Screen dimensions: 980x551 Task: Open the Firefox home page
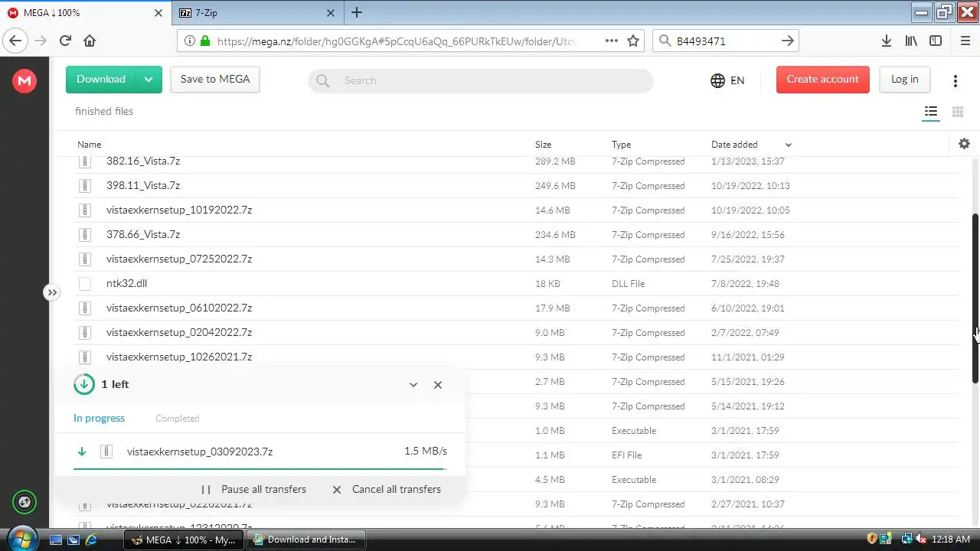pos(90,41)
